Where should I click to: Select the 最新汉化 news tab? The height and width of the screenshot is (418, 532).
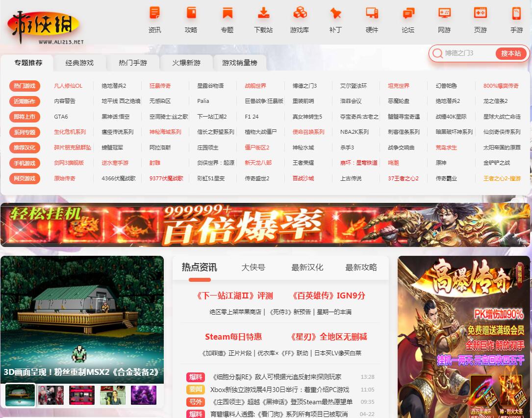coord(307,268)
